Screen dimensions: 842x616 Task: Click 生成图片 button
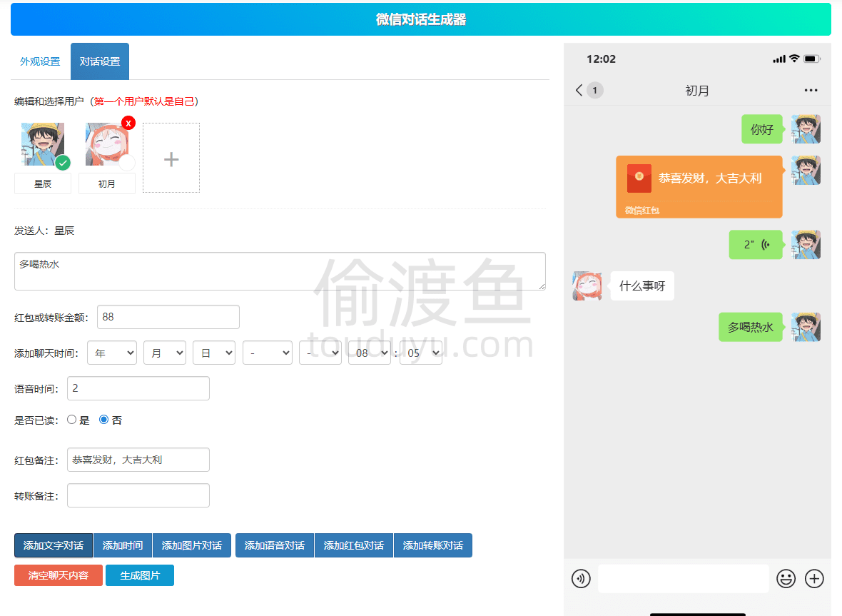click(x=140, y=575)
